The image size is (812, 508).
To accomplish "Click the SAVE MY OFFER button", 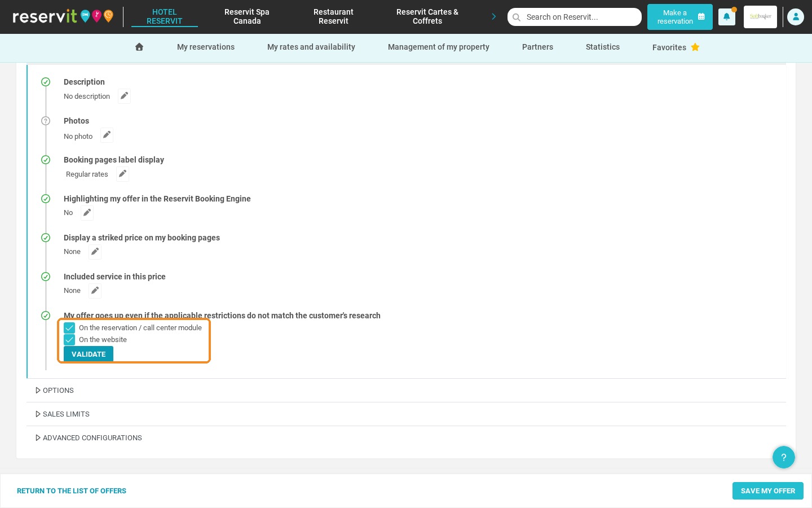I will point(768,491).
